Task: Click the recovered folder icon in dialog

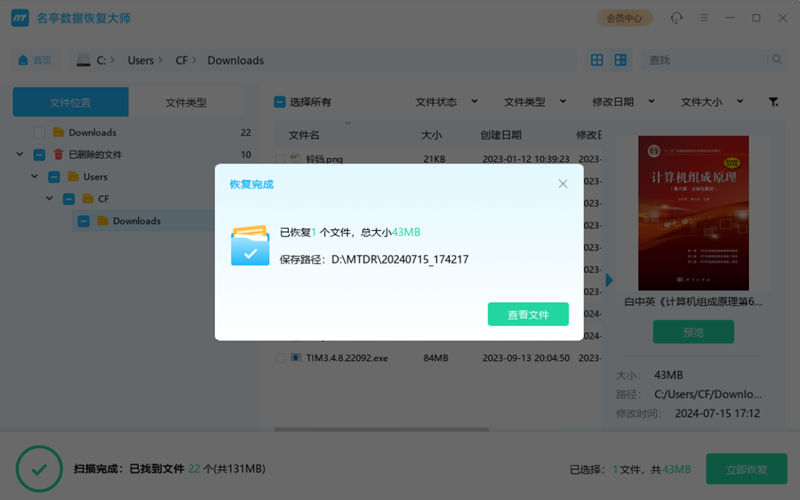Action: 250,245
